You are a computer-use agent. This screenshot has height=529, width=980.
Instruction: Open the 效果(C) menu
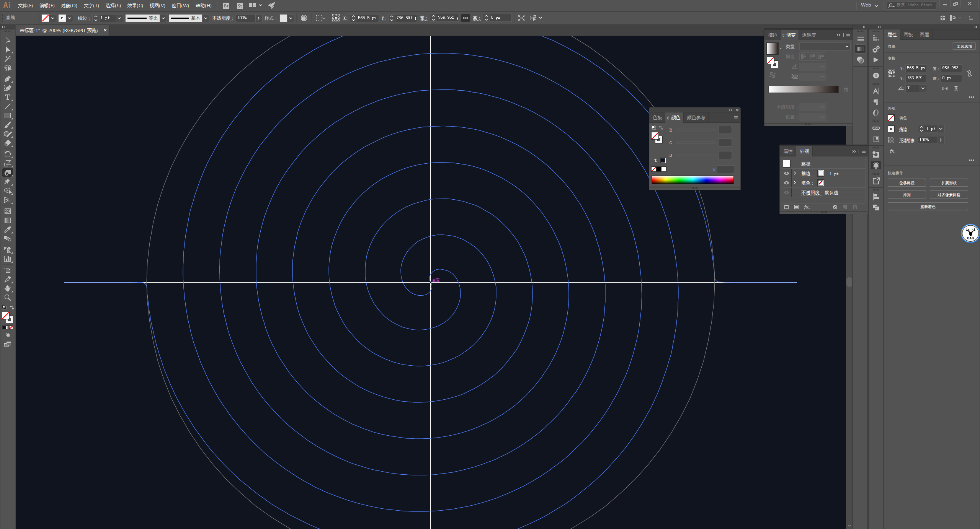coord(135,5)
